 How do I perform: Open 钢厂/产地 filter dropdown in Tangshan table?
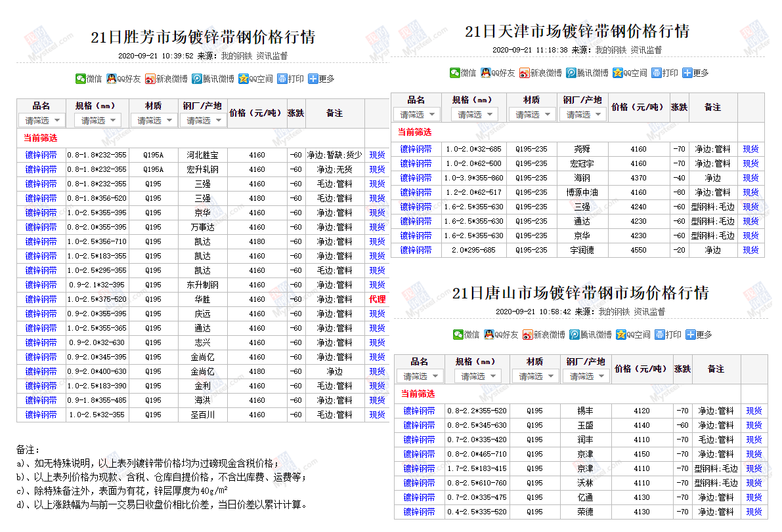click(586, 376)
